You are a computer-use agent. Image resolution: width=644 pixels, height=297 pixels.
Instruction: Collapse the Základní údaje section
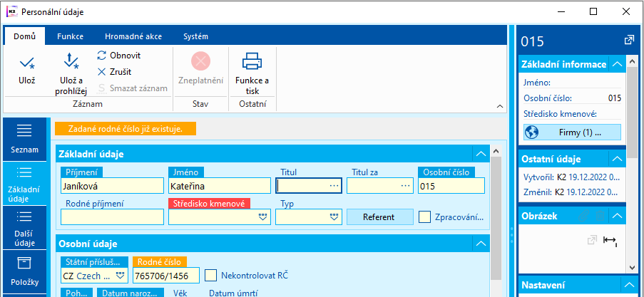coord(481,155)
